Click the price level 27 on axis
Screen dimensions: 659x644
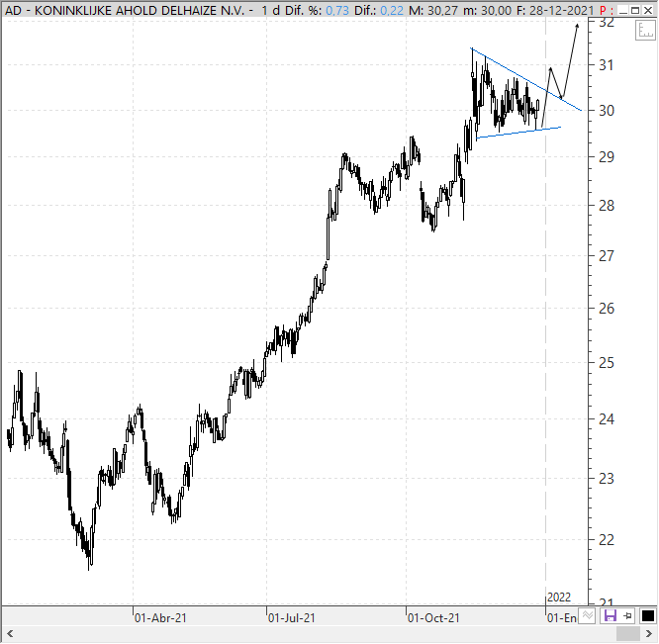(607, 256)
